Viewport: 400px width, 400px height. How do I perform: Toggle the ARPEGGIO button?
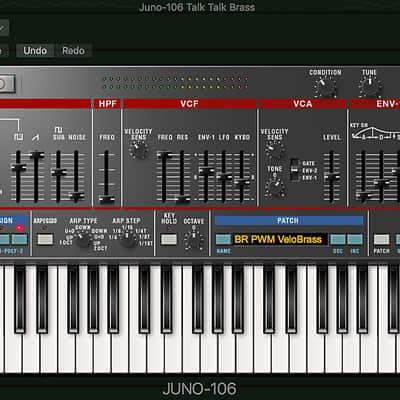coord(45,239)
